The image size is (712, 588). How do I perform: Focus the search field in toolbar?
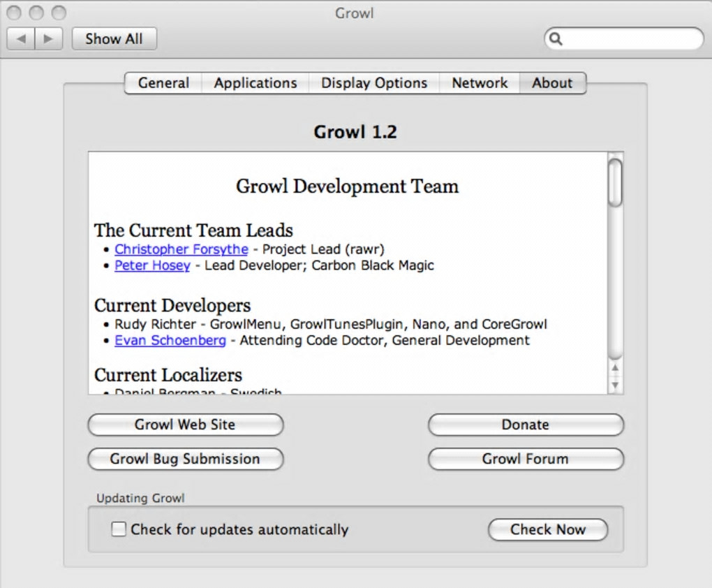pyautogui.click(x=624, y=39)
